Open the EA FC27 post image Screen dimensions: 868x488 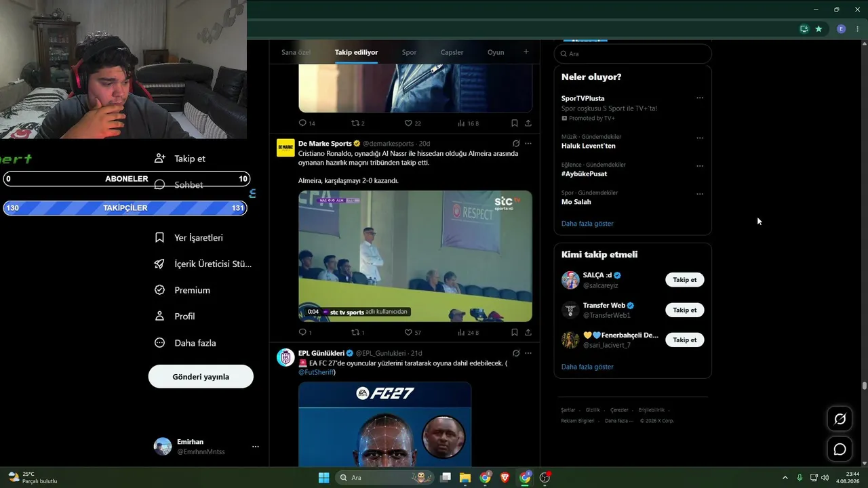pos(384,424)
